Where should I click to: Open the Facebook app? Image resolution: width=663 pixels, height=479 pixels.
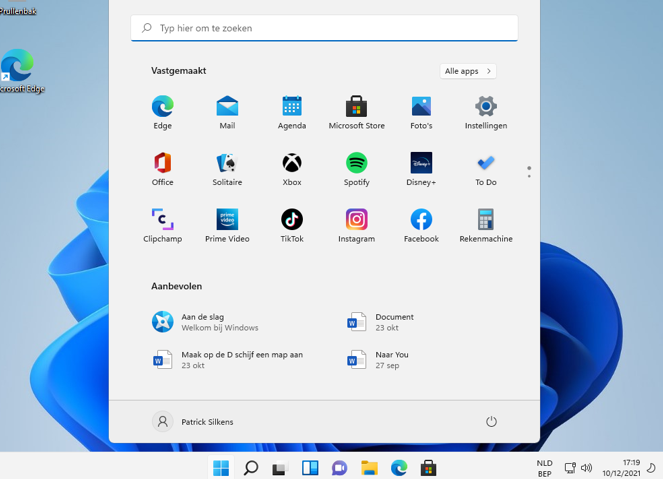[x=421, y=226]
